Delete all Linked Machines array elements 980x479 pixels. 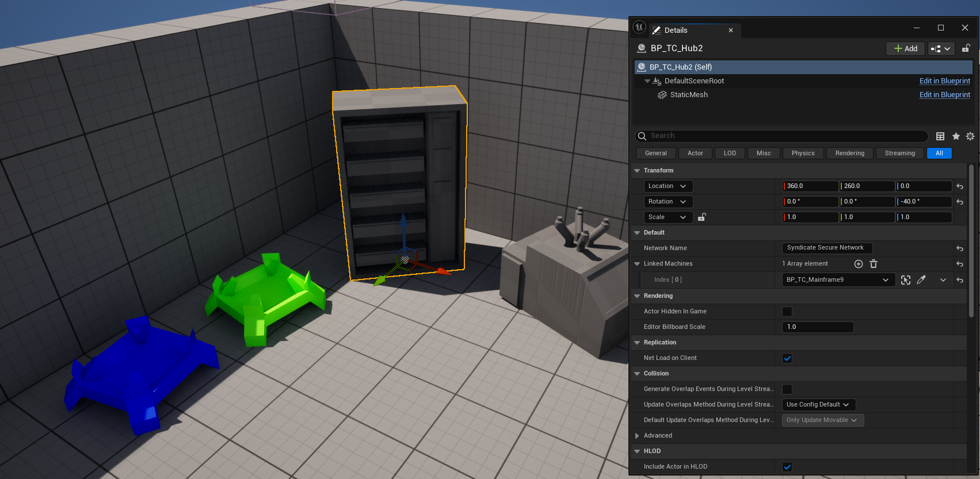pos(874,264)
